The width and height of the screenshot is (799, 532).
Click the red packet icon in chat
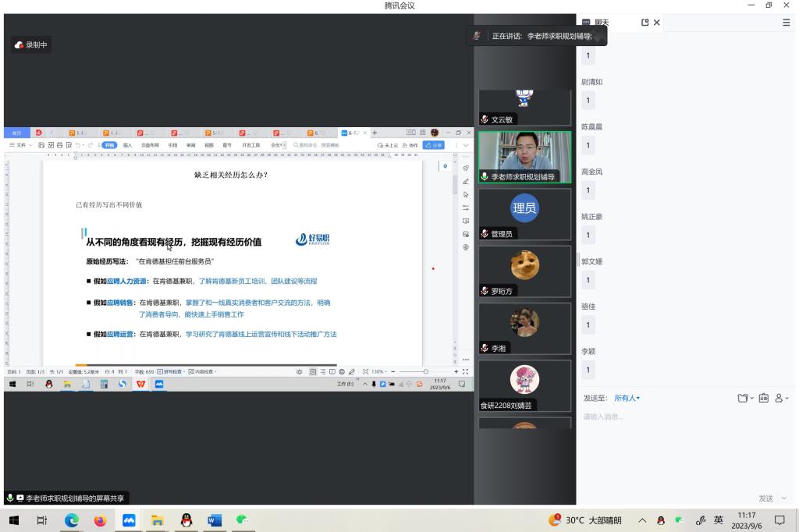coord(763,398)
